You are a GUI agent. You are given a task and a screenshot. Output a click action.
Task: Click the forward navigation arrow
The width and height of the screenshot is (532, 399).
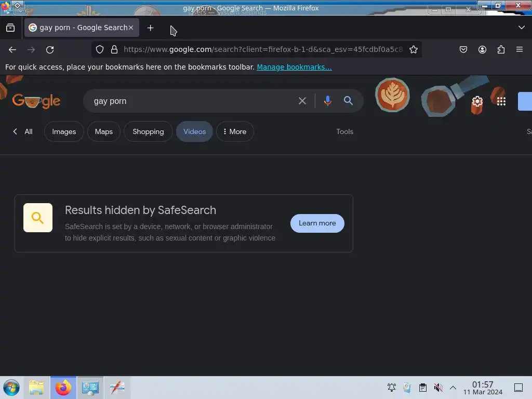coord(31,50)
